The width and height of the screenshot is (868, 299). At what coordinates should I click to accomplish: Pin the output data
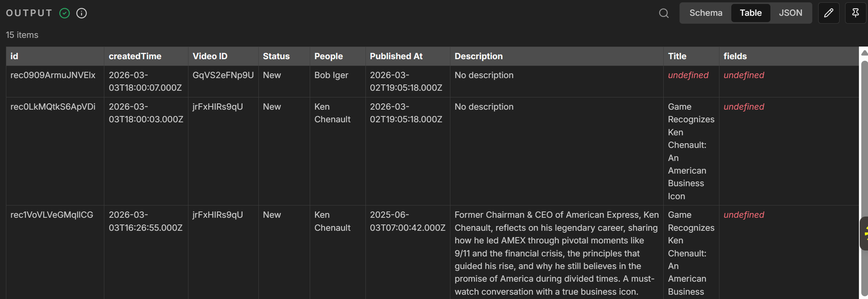(x=855, y=13)
